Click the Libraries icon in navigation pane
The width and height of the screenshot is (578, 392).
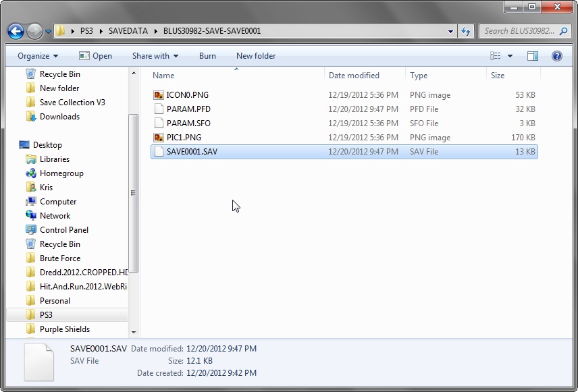[x=31, y=159]
